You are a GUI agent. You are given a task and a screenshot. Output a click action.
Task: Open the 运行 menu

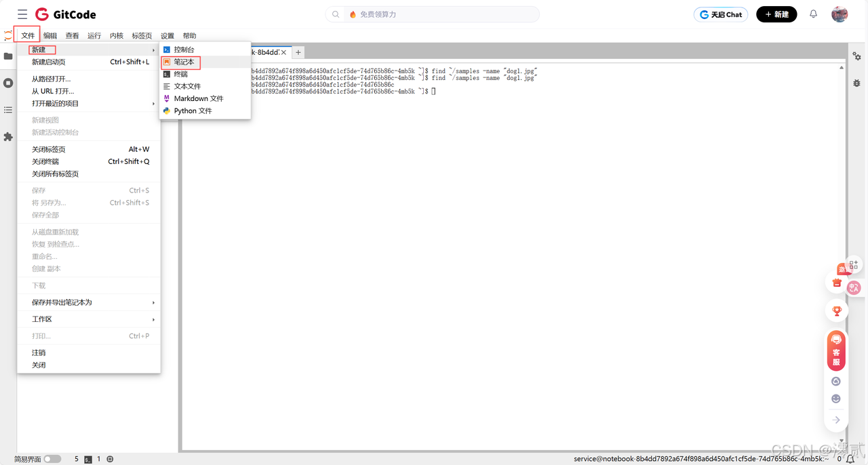[94, 36]
